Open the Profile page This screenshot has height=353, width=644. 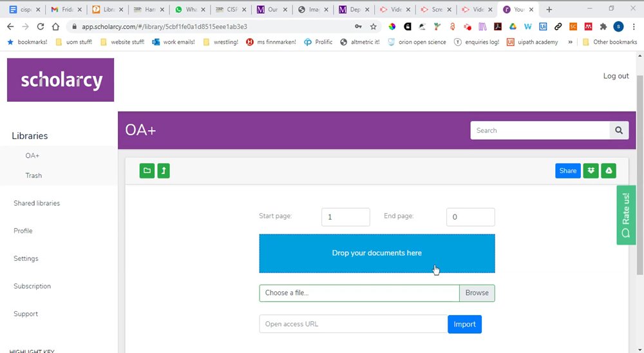(23, 231)
